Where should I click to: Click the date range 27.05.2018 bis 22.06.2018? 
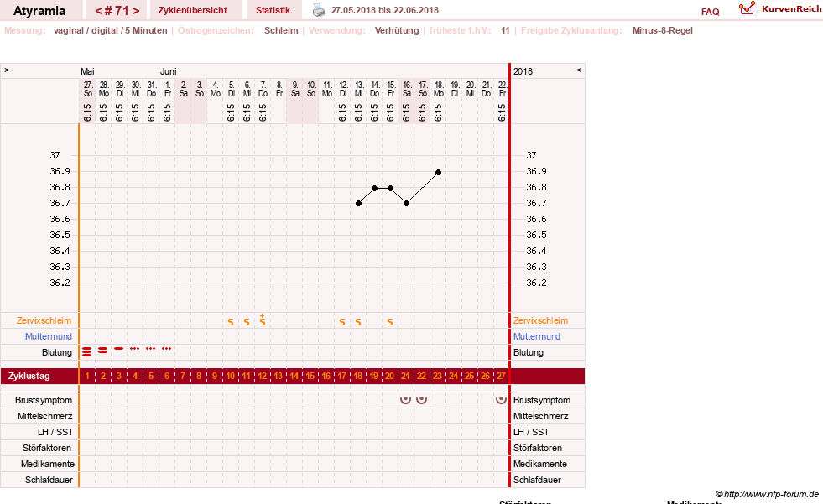click(385, 10)
